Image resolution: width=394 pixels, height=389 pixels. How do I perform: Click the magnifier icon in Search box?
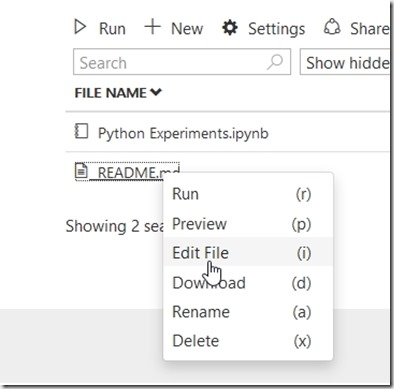[275, 62]
